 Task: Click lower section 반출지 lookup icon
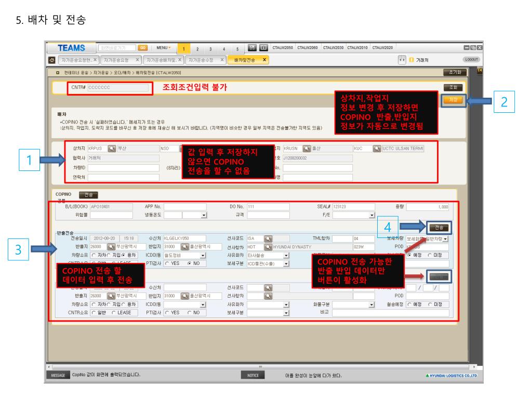[x=111, y=296]
